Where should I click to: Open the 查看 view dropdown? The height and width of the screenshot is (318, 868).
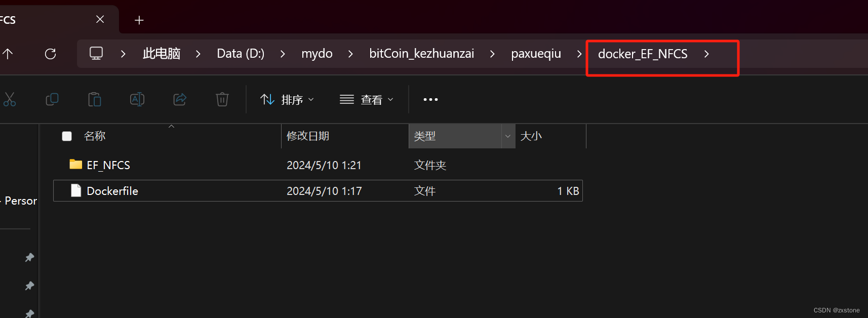tap(366, 100)
